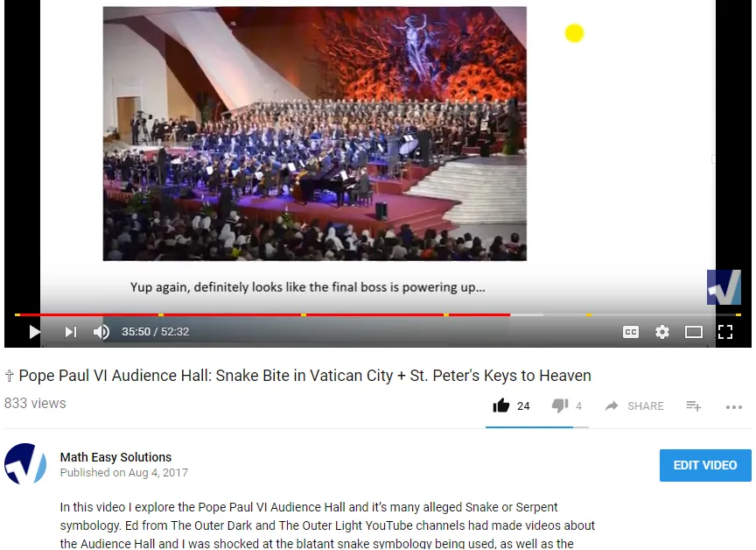756x550 pixels.
Task: Skip to the next video
Action: coord(71,332)
